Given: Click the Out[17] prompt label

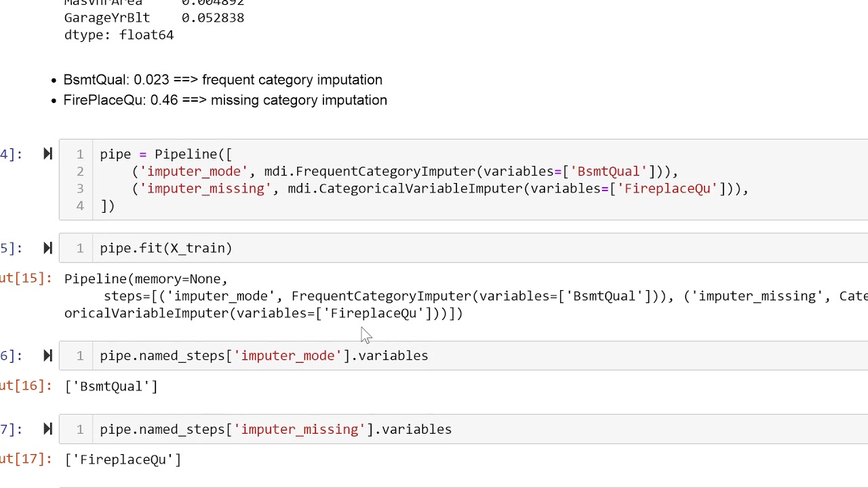Looking at the screenshot, I should [x=26, y=460].
